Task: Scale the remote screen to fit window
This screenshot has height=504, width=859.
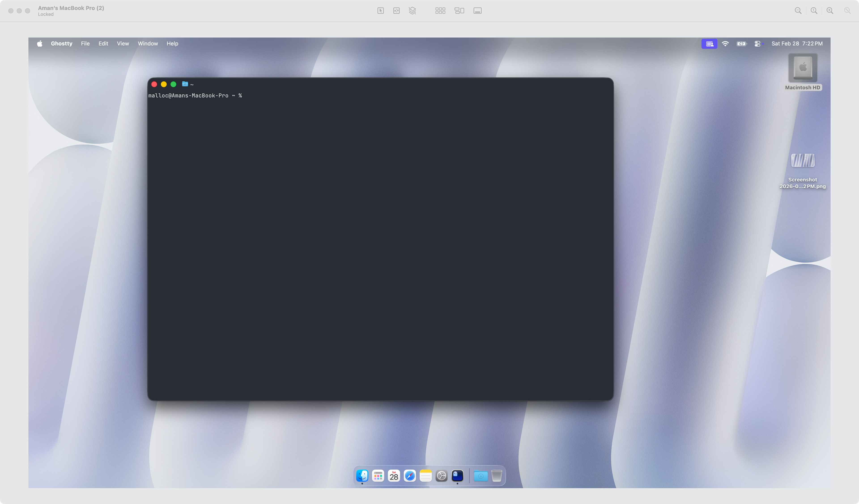Action: (x=848, y=10)
